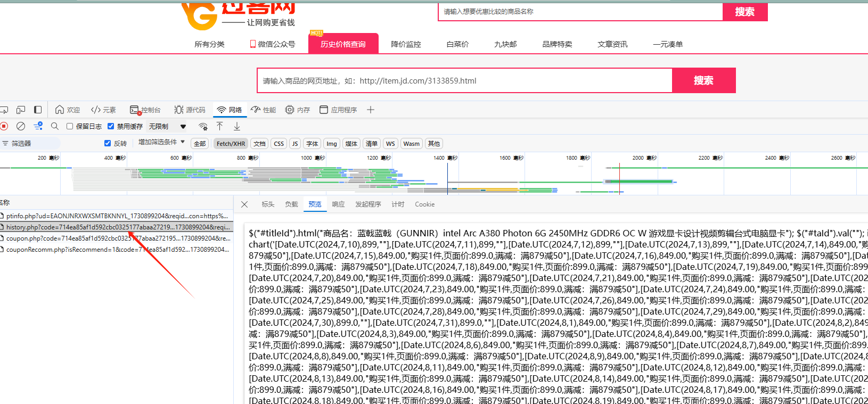Open the 无限制 throttling dropdown

tap(168, 126)
